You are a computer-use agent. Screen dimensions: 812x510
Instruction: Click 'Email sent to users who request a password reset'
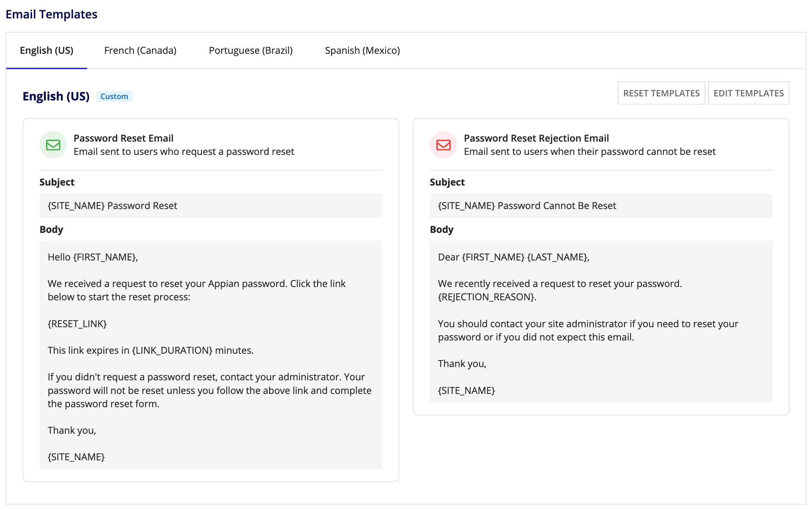[x=184, y=152]
